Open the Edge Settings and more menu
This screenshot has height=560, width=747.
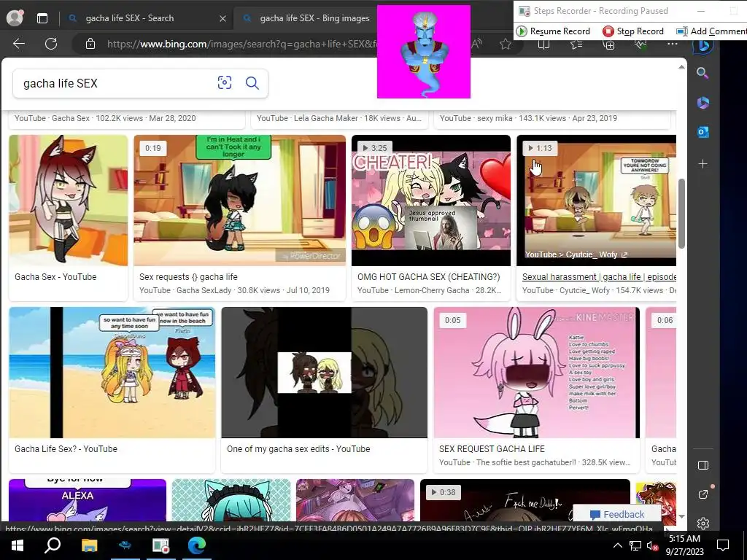click(x=672, y=44)
